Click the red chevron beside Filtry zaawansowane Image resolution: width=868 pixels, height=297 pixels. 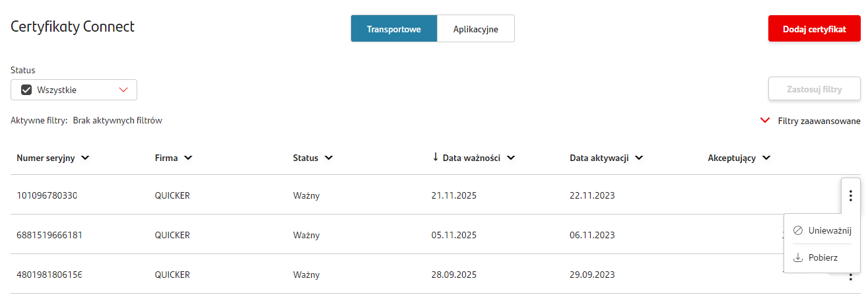tap(765, 121)
